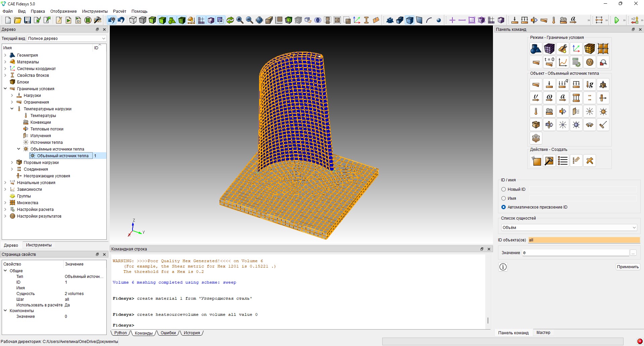Select Автоматическое присвоение ID radio button

pos(503,207)
